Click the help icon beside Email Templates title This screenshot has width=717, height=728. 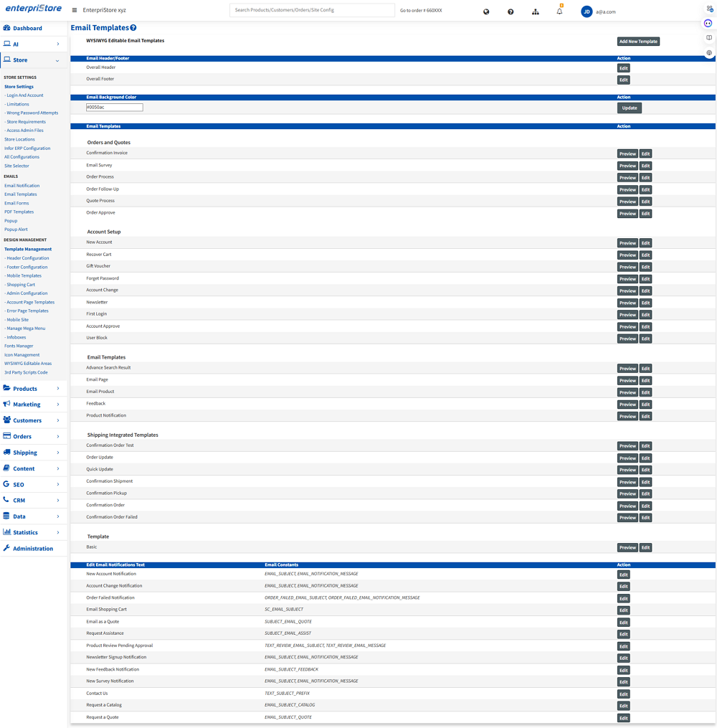click(133, 28)
